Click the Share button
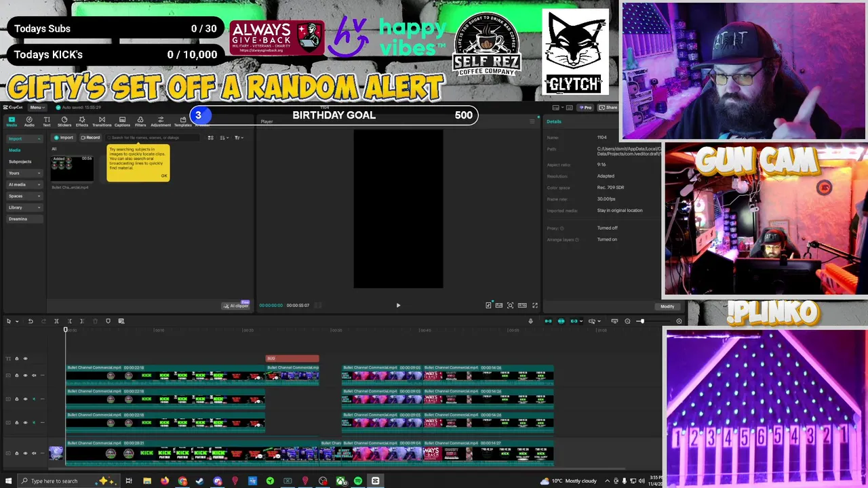 (x=609, y=107)
